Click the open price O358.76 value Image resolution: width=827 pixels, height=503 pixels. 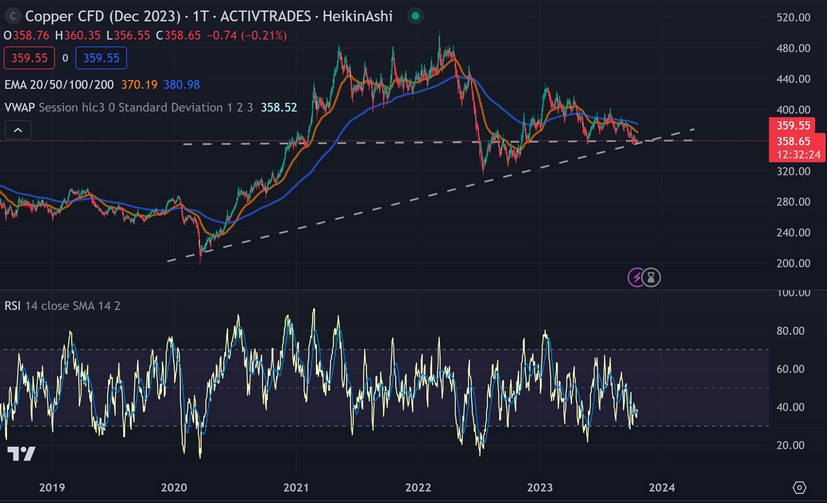tap(26, 35)
